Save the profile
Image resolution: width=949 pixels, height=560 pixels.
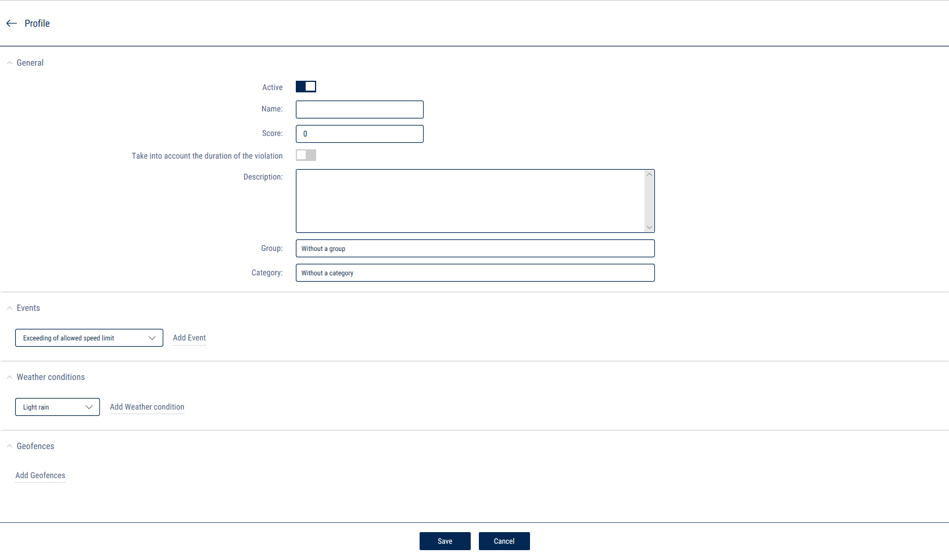click(x=445, y=541)
